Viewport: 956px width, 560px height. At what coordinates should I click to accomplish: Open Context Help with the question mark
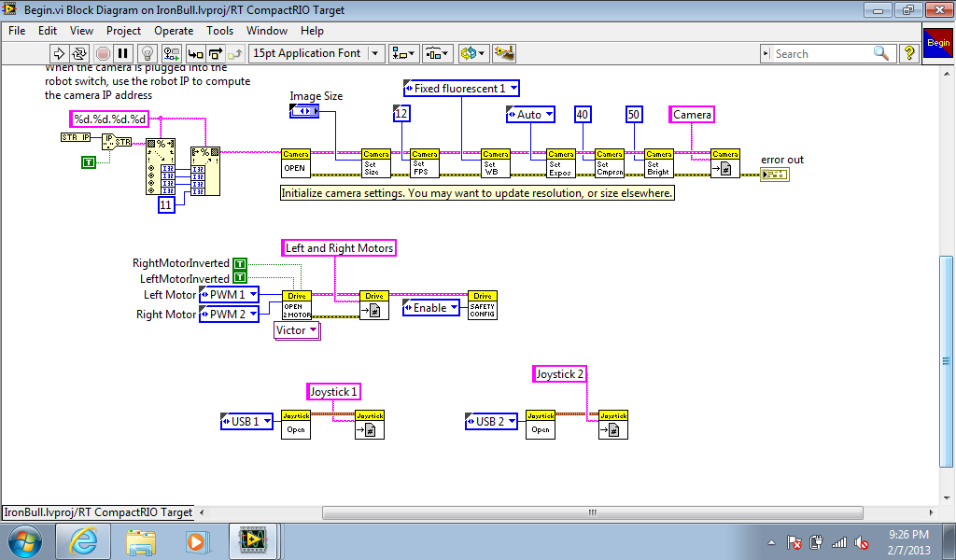coord(909,53)
